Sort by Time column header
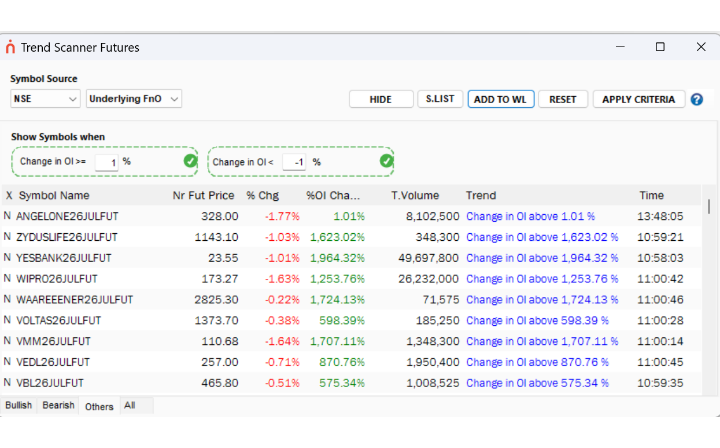The image size is (720, 448). tap(652, 195)
